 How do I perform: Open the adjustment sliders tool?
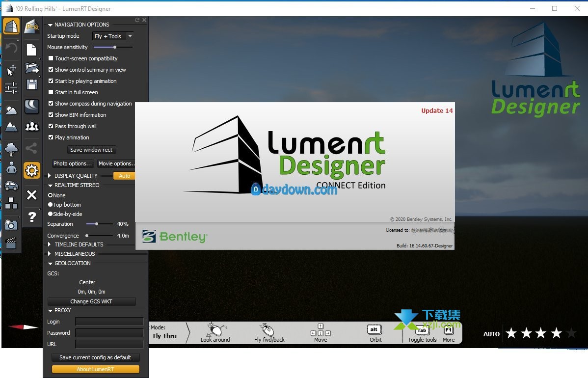pyautogui.click(x=11, y=88)
